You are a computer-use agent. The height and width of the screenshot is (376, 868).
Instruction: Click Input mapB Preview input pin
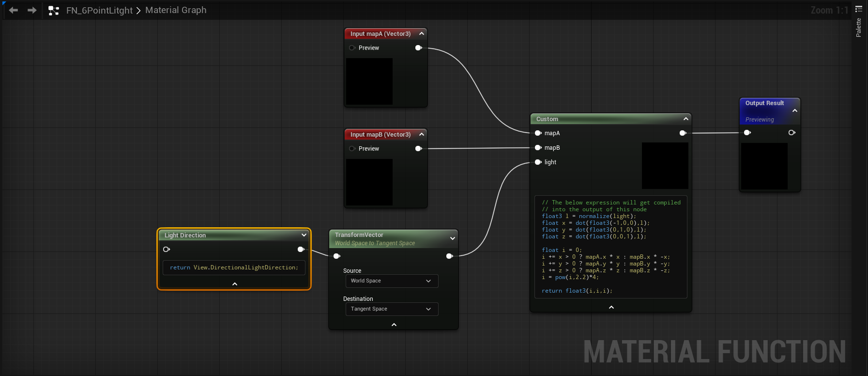click(352, 148)
